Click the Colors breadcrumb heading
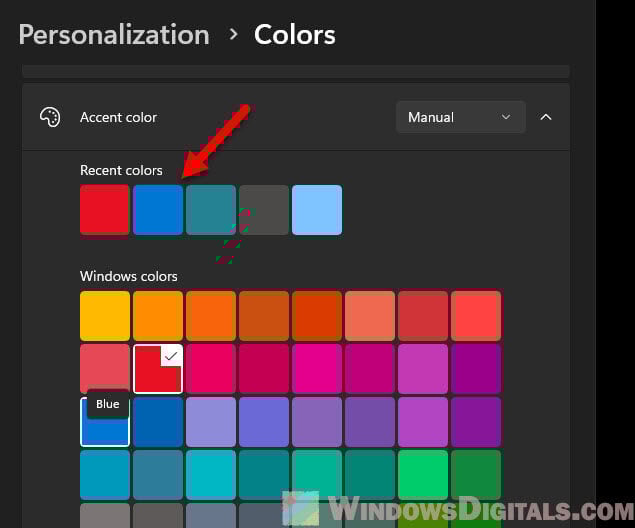 pos(294,34)
